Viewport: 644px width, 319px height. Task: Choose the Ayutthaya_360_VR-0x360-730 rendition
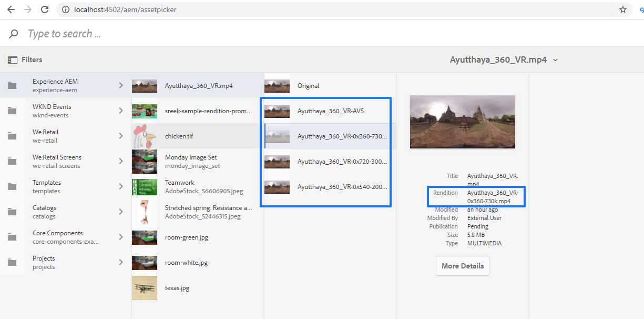click(x=343, y=136)
